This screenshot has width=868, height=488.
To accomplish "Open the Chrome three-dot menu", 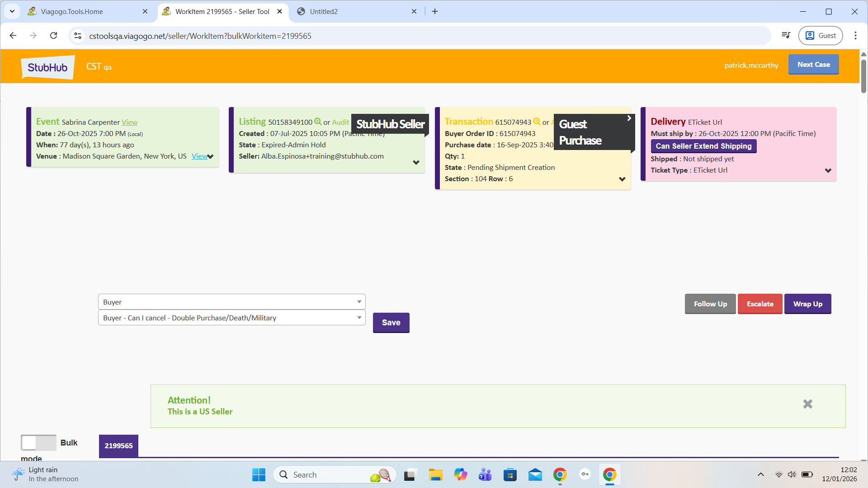I will point(855,36).
